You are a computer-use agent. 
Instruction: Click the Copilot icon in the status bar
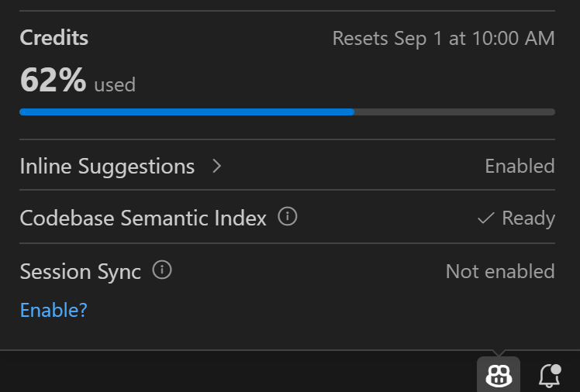point(499,375)
